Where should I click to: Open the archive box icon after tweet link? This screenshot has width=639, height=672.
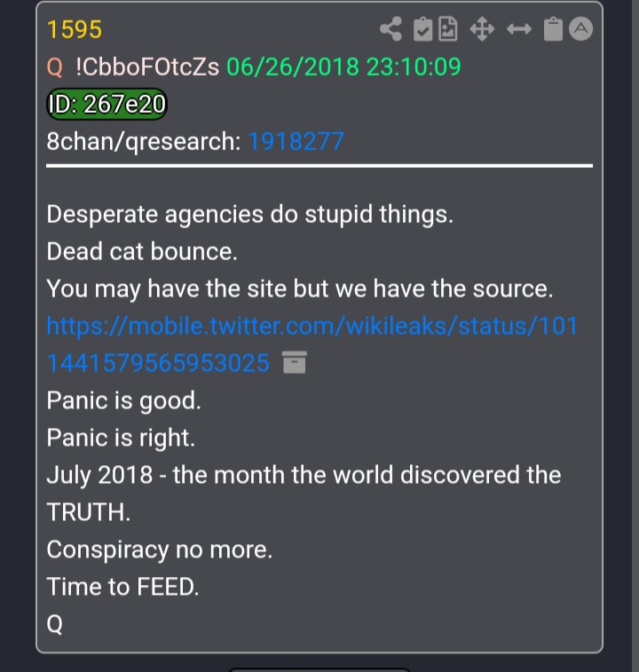(x=295, y=362)
